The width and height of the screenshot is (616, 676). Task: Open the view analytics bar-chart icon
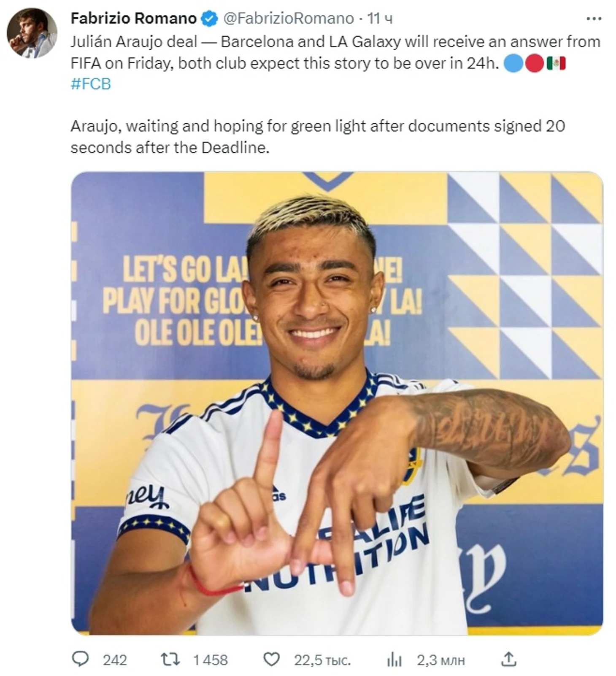coord(394,659)
